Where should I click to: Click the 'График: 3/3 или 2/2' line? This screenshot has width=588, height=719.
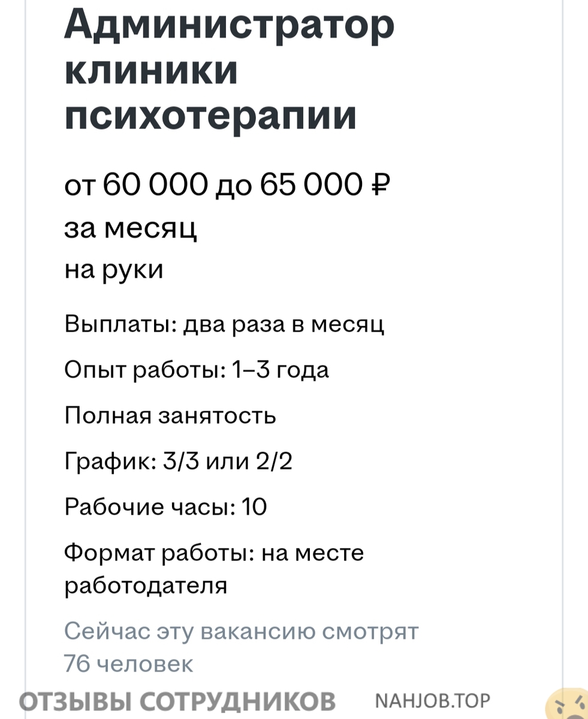(x=178, y=461)
